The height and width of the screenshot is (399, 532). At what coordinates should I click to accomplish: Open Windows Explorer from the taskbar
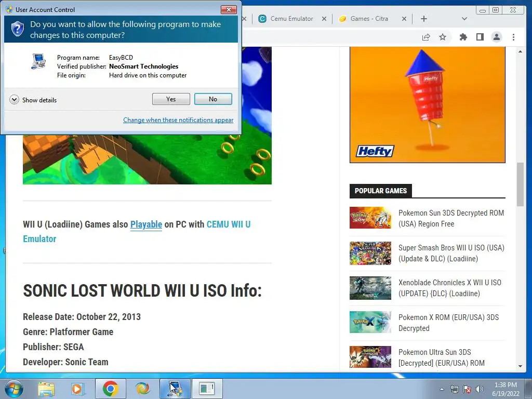pyautogui.click(x=46, y=389)
